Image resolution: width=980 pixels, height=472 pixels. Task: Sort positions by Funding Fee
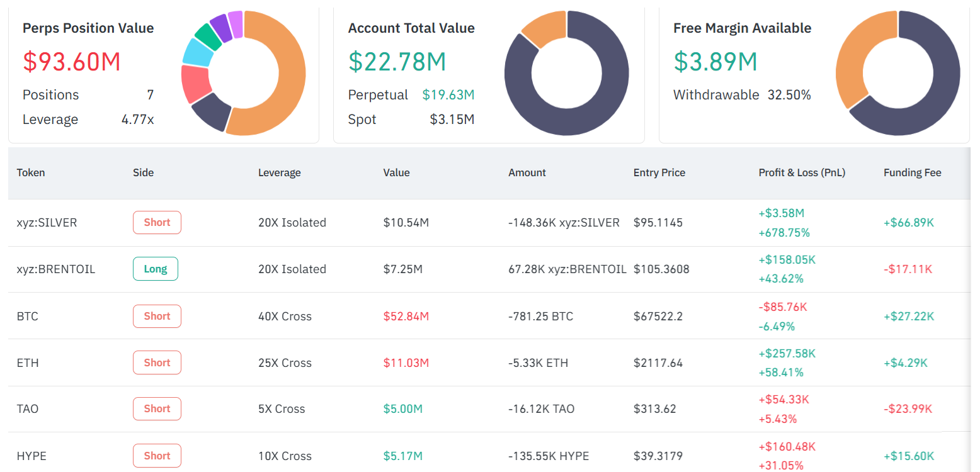pyautogui.click(x=912, y=172)
